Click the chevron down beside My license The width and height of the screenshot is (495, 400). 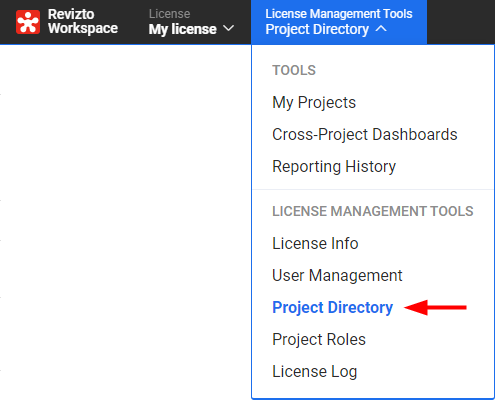tap(228, 28)
